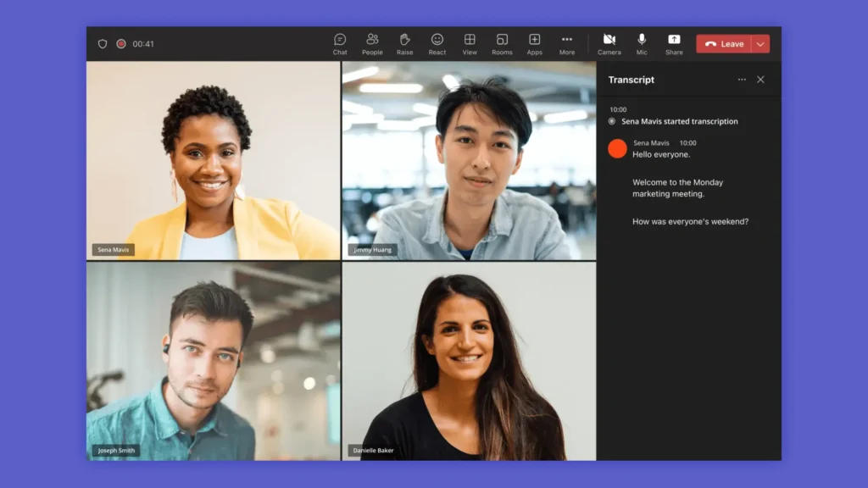Open the breakout Rooms panel
The height and width of the screenshot is (488, 868).
(502, 43)
